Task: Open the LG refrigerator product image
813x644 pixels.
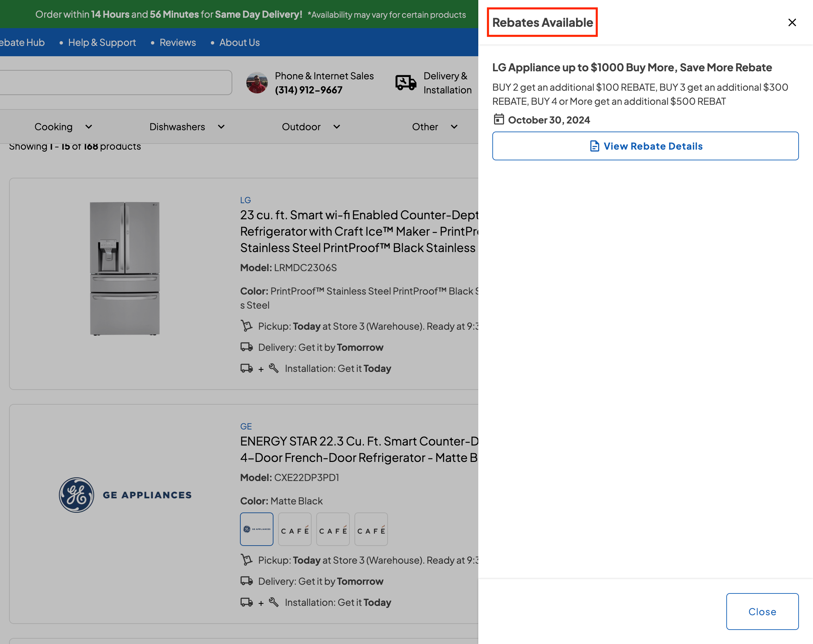Action: click(x=125, y=268)
